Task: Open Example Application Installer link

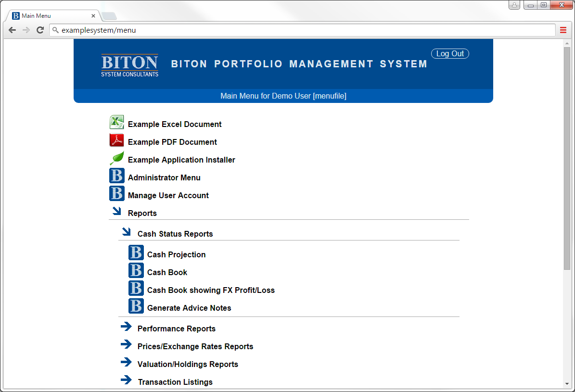Action: coord(181,160)
